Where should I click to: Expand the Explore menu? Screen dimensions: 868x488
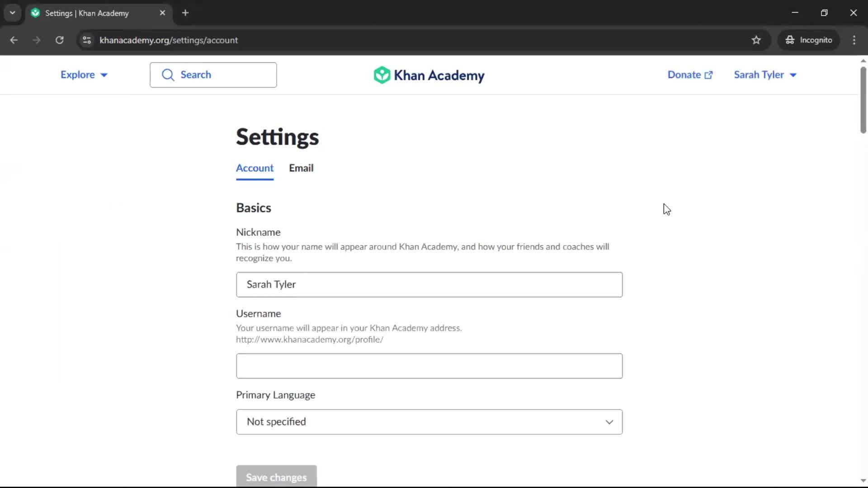(x=84, y=75)
